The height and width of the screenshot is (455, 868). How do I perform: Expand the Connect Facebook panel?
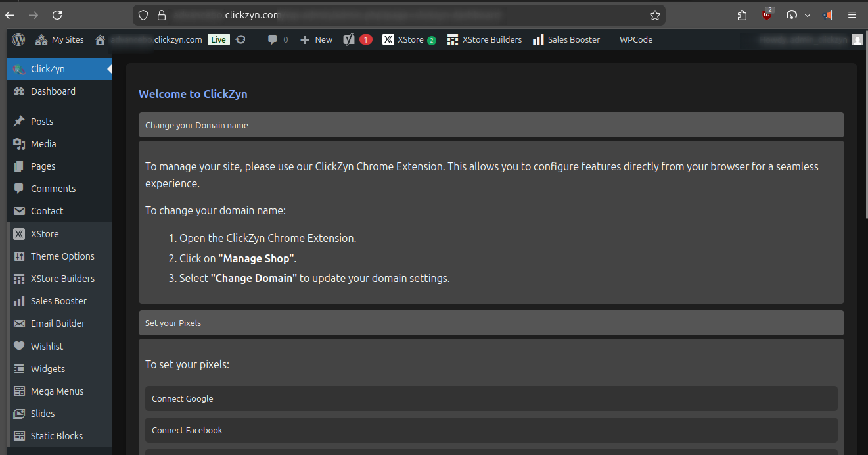coord(491,430)
